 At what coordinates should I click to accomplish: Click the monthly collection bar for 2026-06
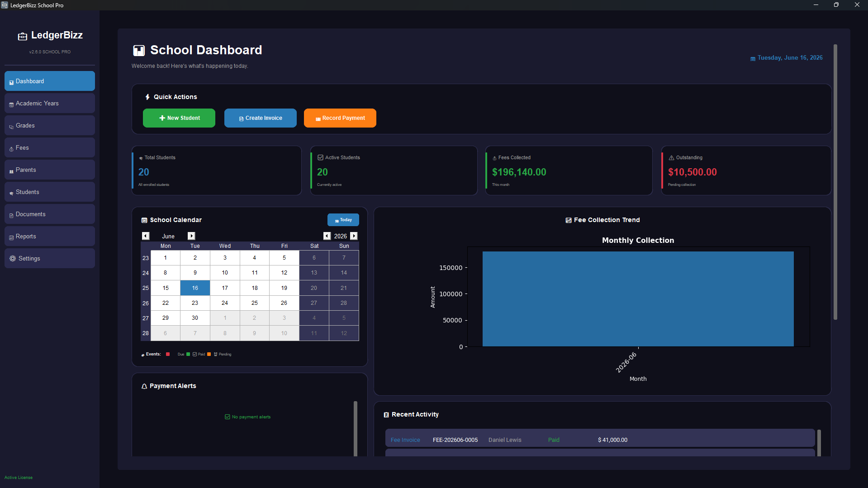pyautogui.click(x=638, y=299)
